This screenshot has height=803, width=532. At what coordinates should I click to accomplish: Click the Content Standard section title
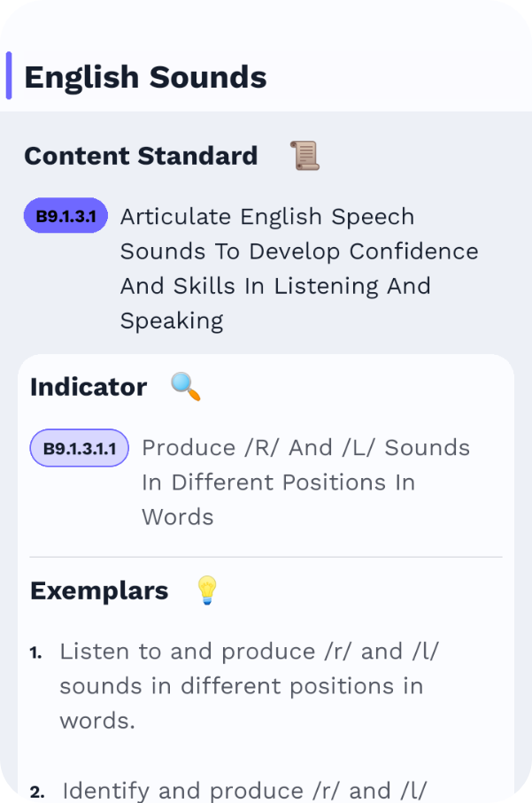coord(141,156)
